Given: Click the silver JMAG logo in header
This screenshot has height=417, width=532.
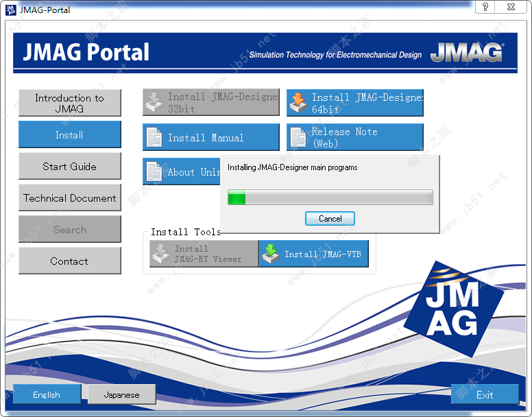Looking at the screenshot, I should click(467, 53).
